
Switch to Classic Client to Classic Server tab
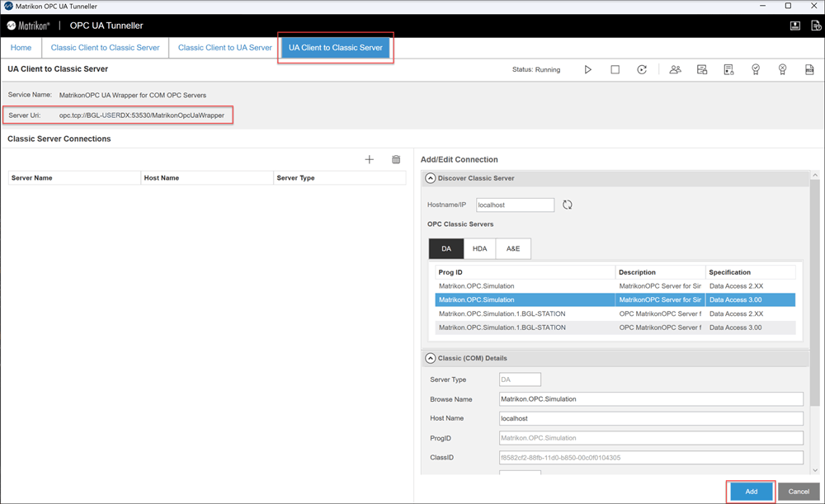pos(106,47)
